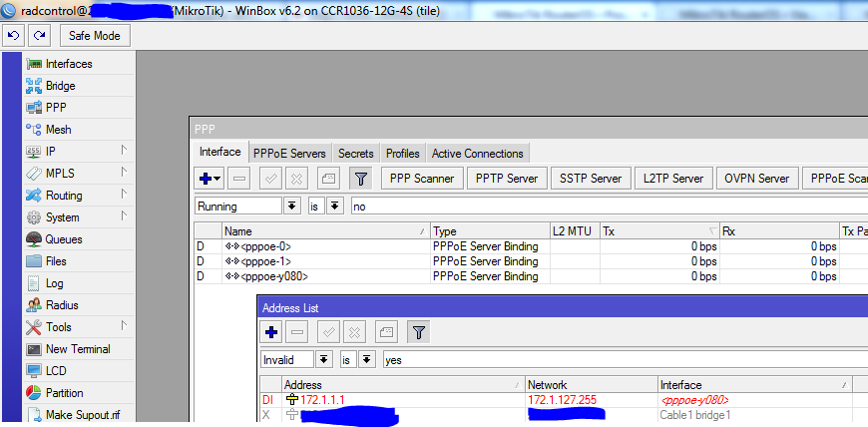Open PPP Scanner
The width and height of the screenshot is (868, 427).
(422, 179)
